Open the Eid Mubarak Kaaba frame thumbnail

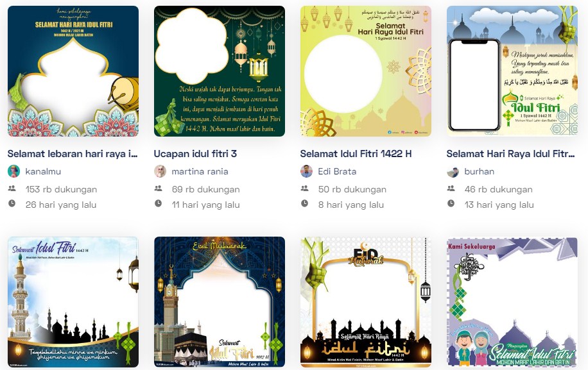220,302
